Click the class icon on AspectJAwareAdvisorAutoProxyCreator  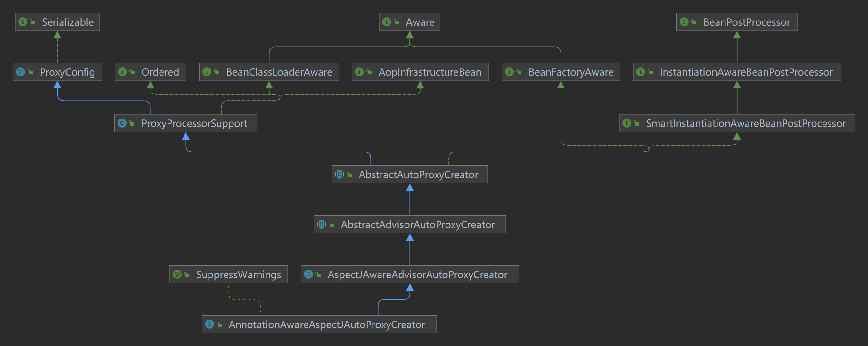(x=308, y=274)
